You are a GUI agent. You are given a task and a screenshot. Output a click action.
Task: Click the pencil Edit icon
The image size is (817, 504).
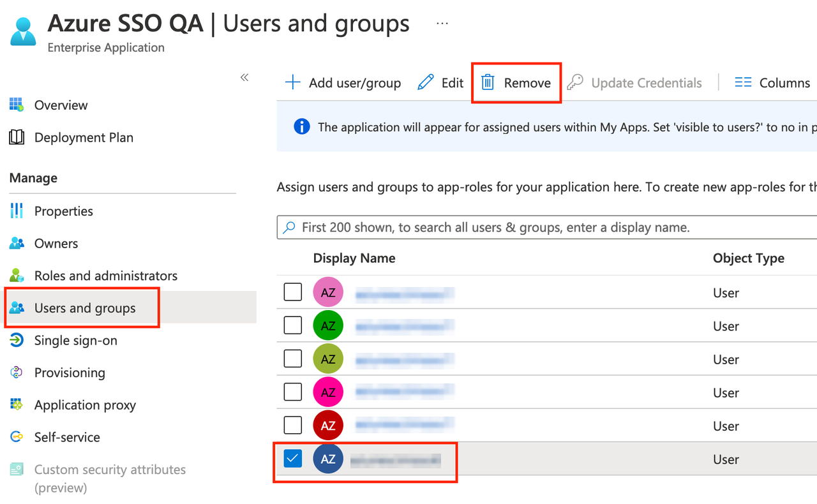pos(426,82)
